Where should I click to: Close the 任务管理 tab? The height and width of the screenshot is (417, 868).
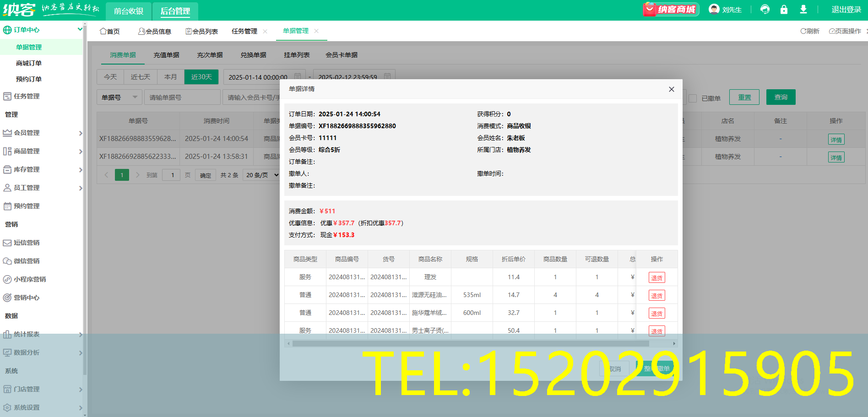265,31
